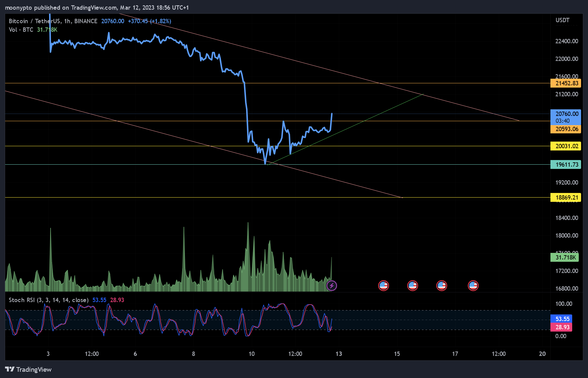Viewport: 588px width, 378px height.
Task: Click the 22000.00 price scale label
Action: (567, 59)
